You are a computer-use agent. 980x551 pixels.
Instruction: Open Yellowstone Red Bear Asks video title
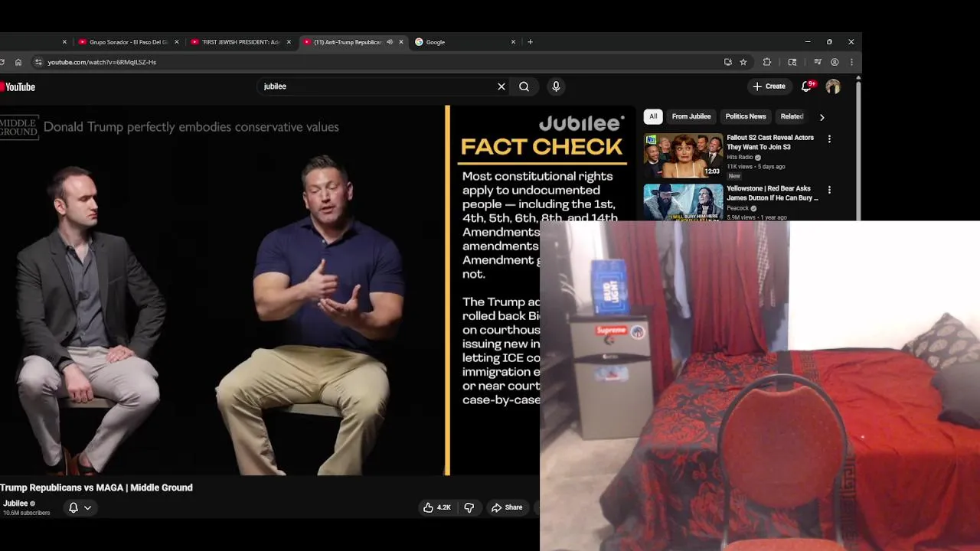click(772, 193)
